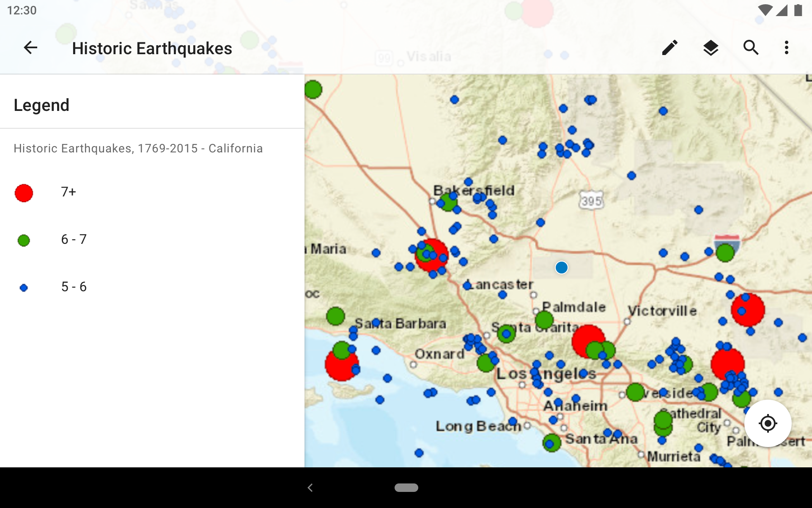812x508 pixels.
Task: Tap the my-location crosshair button
Action: 768,423
